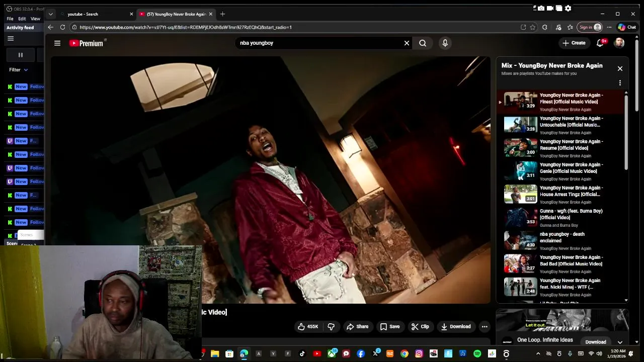The width and height of the screenshot is (644, 362).
Task: Play 'Untouchable' from the Mix playlist
Action: (561, 125)
